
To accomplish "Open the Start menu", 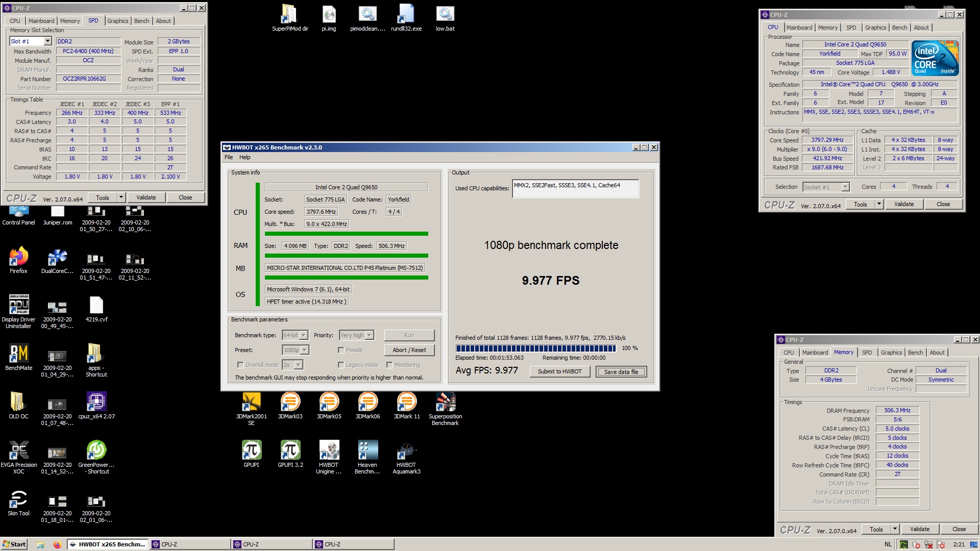I will (14, 544).
